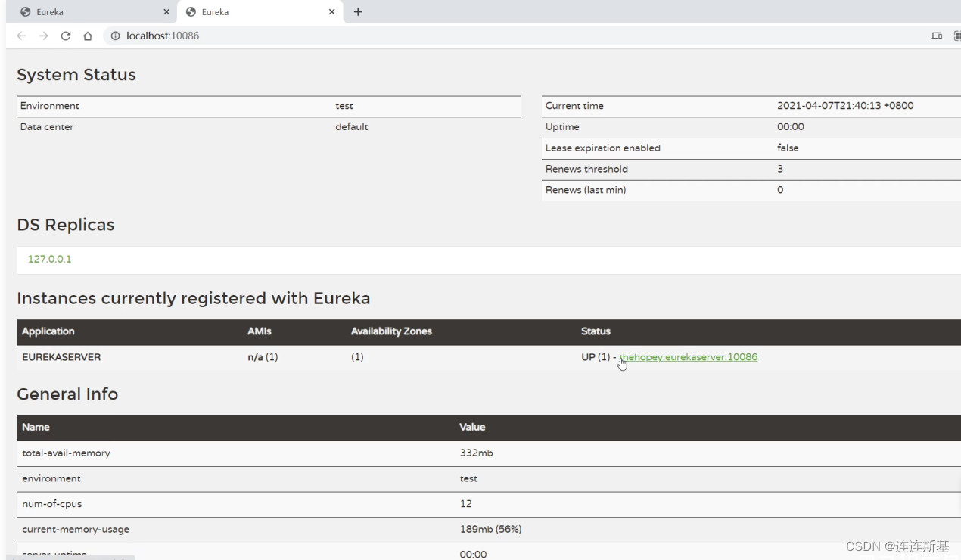961x560 pixels.
Task: Open thehopey:eurekaserver:10086 instance link
Action: tap(688, 357)
